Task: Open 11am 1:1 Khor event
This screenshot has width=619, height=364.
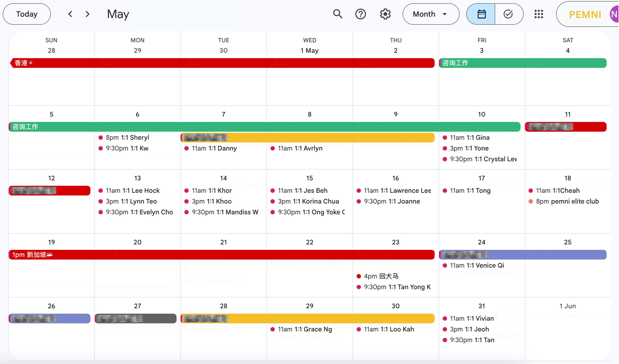Action: (208, 191)
